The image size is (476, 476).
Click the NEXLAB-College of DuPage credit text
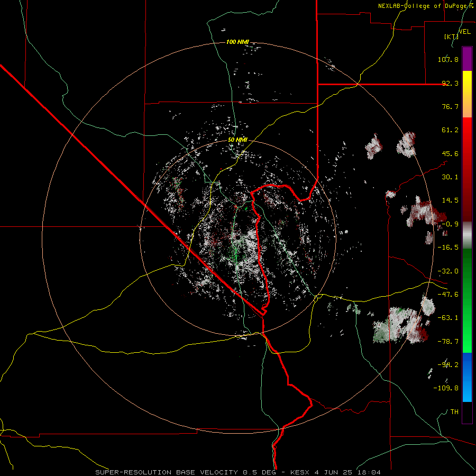(x=425, y=6)
